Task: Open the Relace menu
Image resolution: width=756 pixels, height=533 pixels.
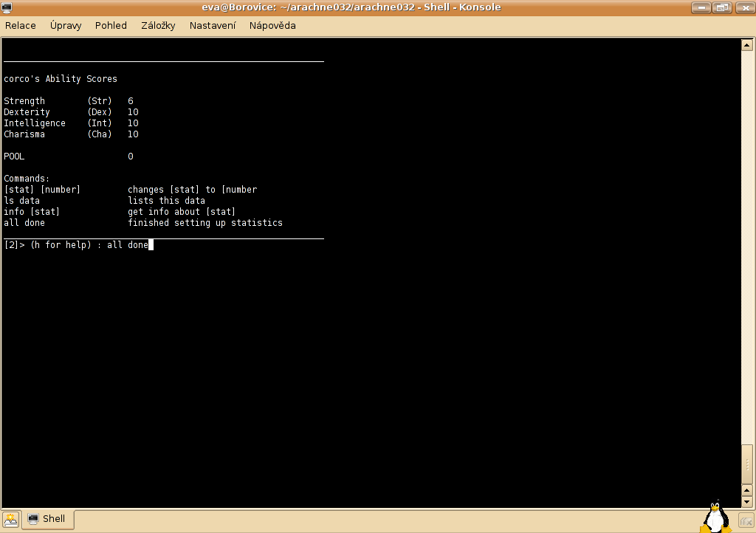Action: click(x=21, y=25)
